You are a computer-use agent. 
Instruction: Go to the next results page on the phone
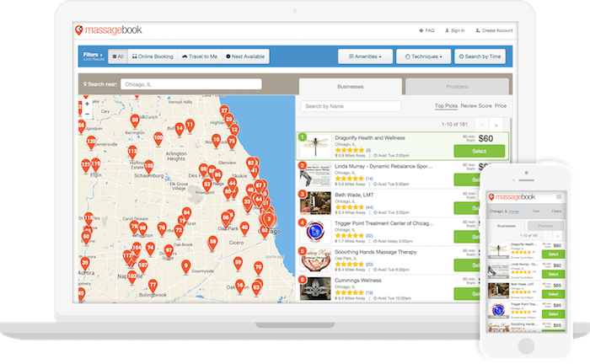[558, 236]
